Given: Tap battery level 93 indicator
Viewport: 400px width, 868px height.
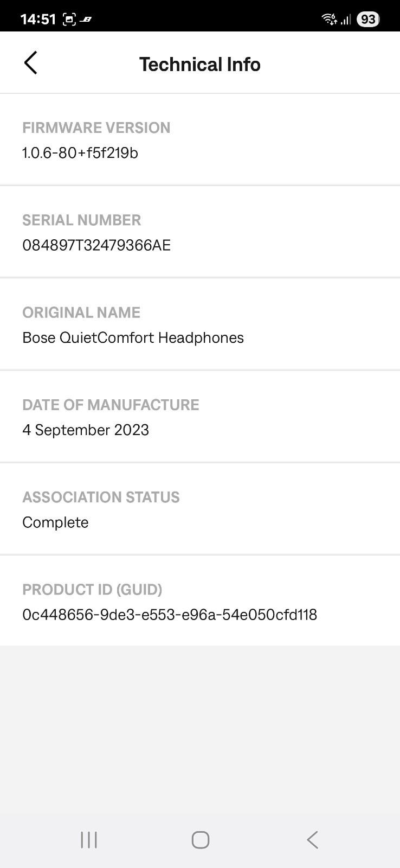Looking at the screenshot, I should pyautogui.click(x=368, y=20).
